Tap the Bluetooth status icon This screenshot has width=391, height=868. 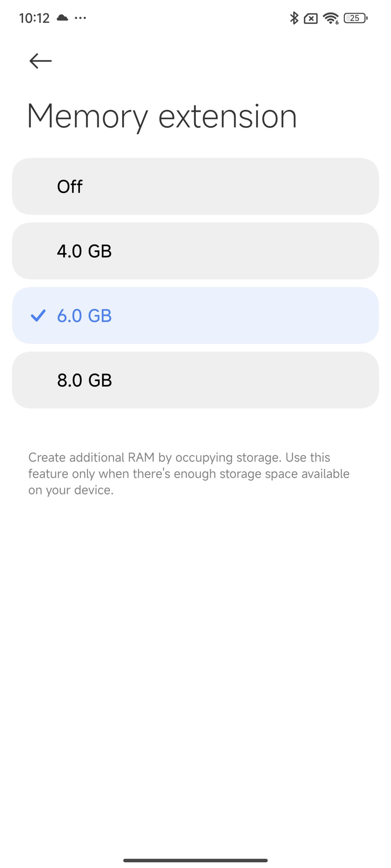tap(294, 18)
